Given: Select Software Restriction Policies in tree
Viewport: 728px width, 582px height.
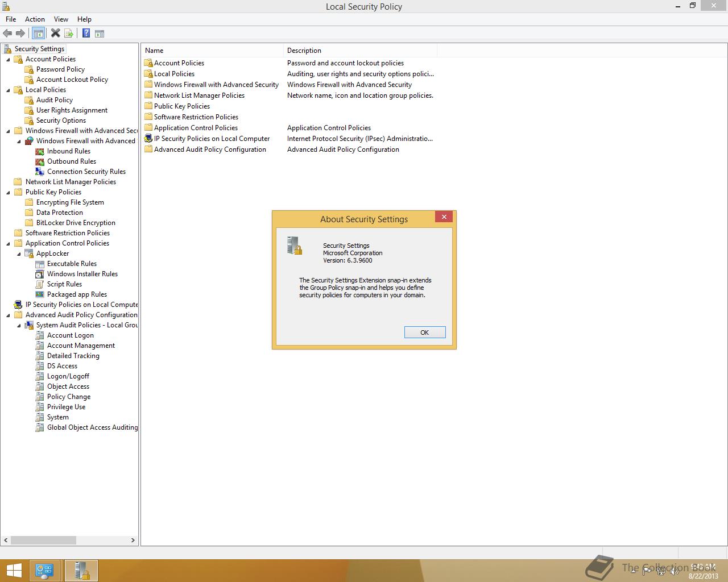Looking at the screenshot, I should pyautogui.click(x=67, y=233).
